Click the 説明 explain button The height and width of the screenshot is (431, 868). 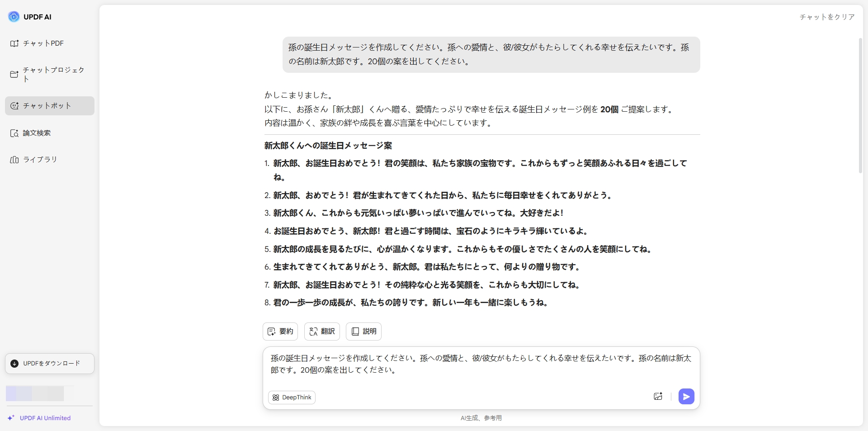click(x=363, y=332)
